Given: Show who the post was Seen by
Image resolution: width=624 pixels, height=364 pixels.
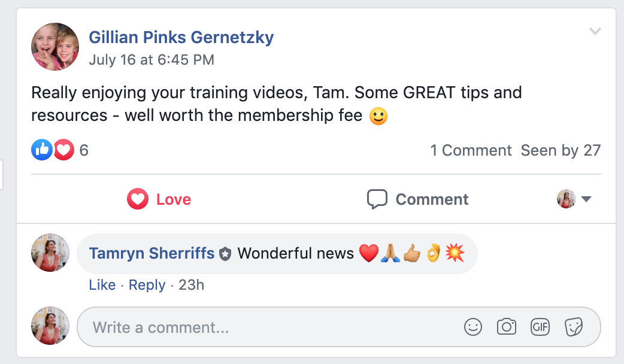Looking at the screenshot, I should pyautogui.click(x=561, y=150).
